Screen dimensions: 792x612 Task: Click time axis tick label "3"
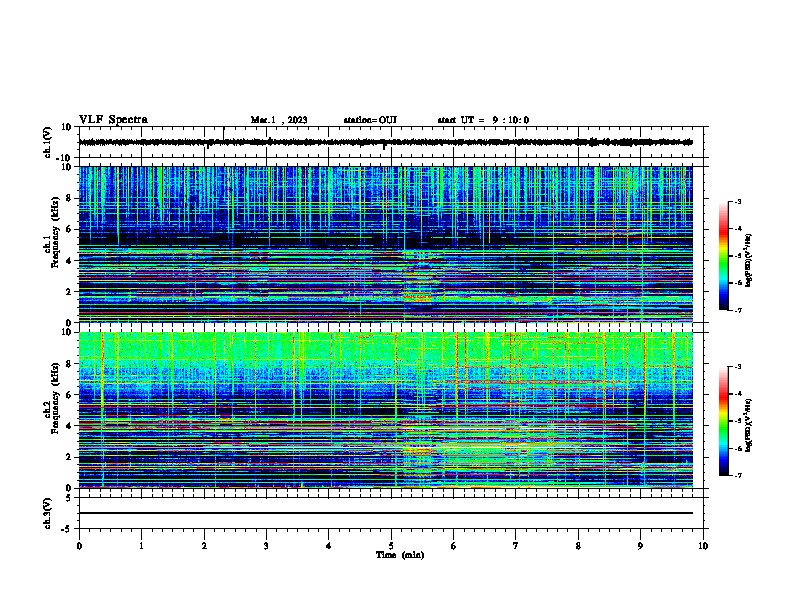266,546
